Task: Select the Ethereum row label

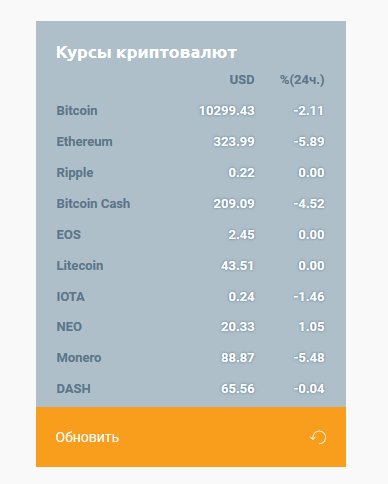Action: [x=85, y=142]
